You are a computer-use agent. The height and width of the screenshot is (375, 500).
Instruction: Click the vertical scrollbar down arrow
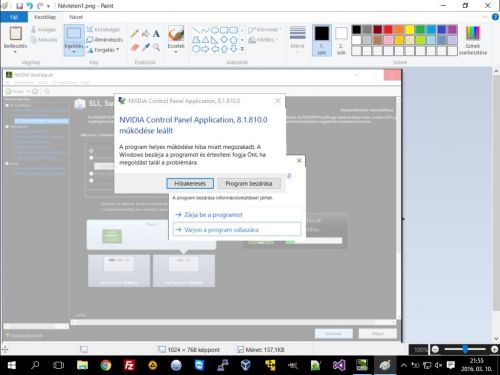[x=496, y=339]
